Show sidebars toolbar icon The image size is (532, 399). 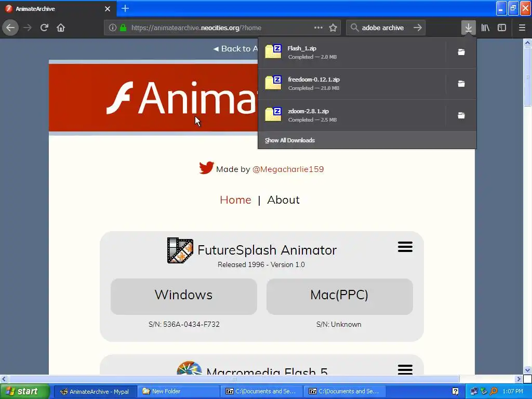point(502,28)
